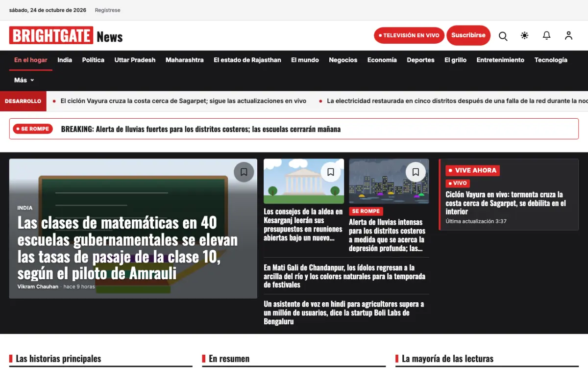Toggle the light/dark theme sun icon

point(525,35)
